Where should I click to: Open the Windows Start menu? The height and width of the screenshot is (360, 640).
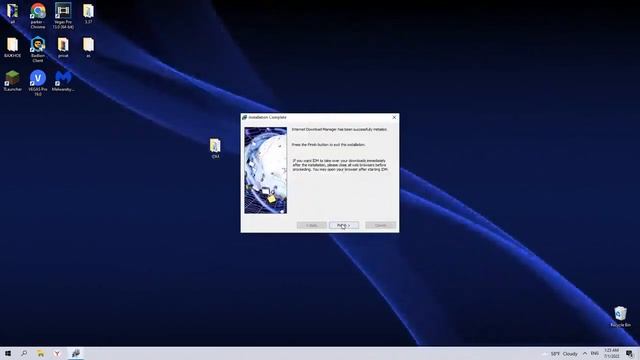tap(8, 353)
